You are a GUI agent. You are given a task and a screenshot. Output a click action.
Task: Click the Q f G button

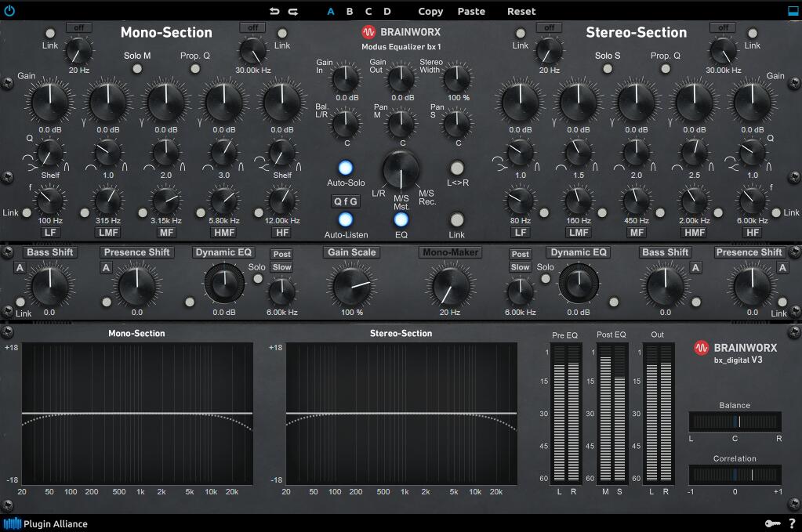pyautogui.click(x=345, y=201)
